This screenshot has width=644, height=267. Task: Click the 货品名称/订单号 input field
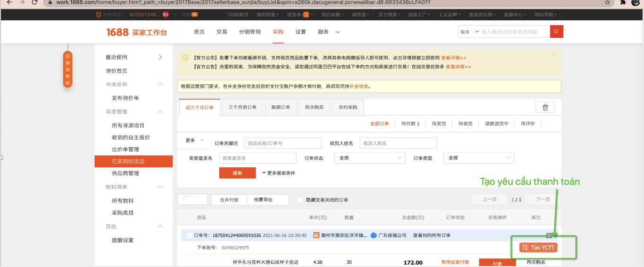tap(283, 143)
